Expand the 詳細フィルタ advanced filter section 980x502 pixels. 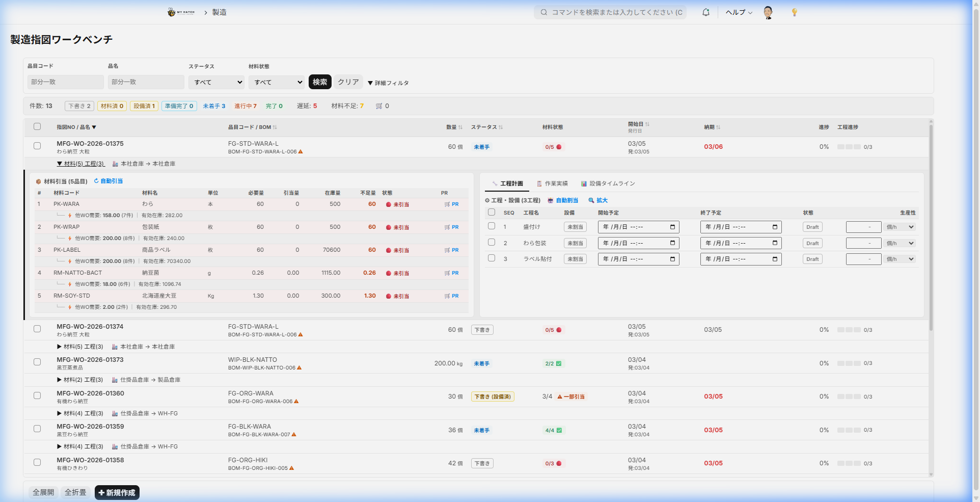(388, 83)
